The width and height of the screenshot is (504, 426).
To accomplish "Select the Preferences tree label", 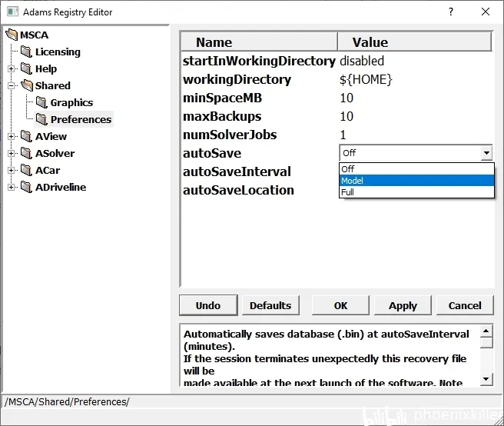I will 81,119.
